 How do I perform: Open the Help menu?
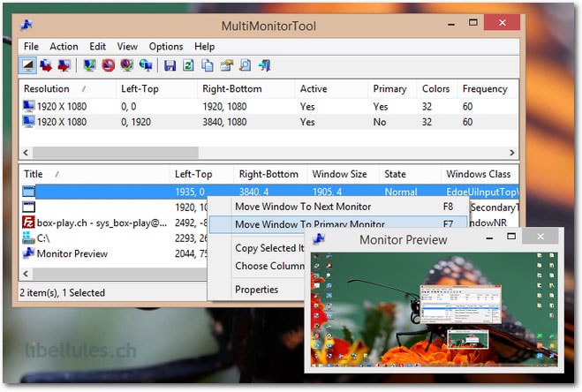(x=205, y=47)
